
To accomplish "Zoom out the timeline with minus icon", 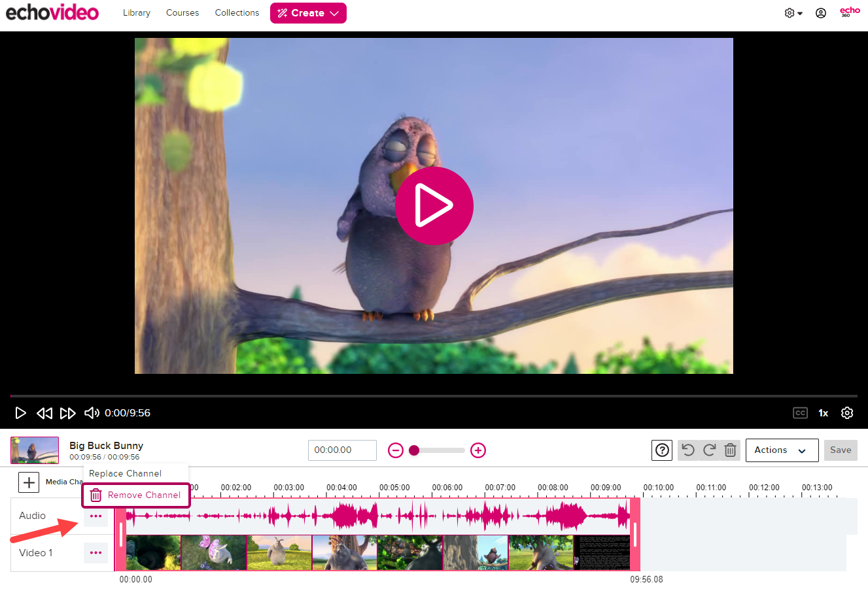I will [x=396, y=450].
